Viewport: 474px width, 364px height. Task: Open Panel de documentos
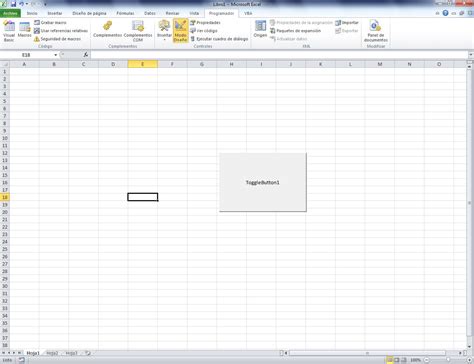click(x=376, y=31)
